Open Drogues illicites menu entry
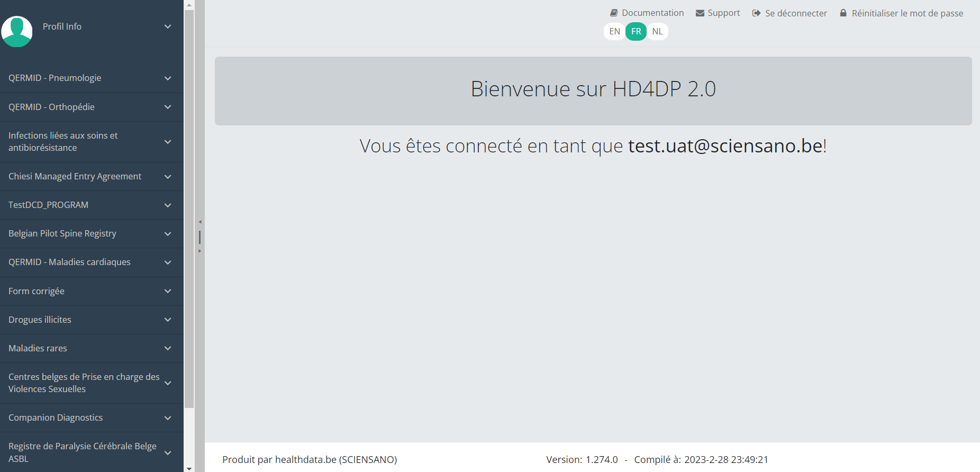 40,320
